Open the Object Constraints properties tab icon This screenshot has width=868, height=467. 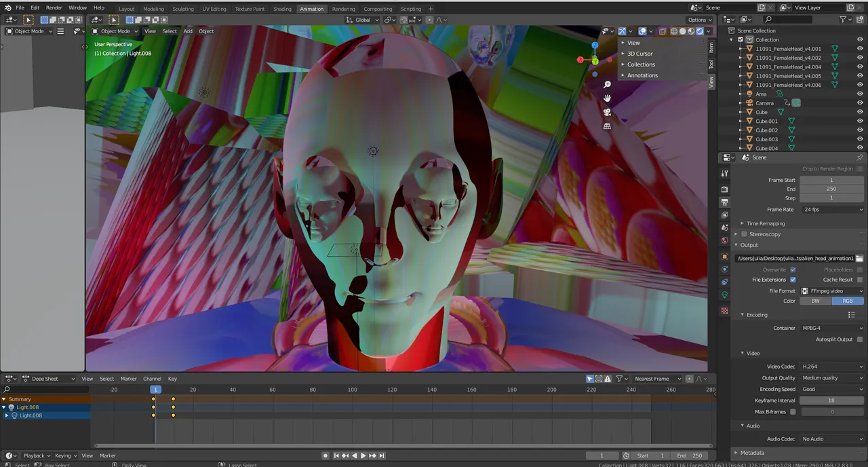pos(724,282)
